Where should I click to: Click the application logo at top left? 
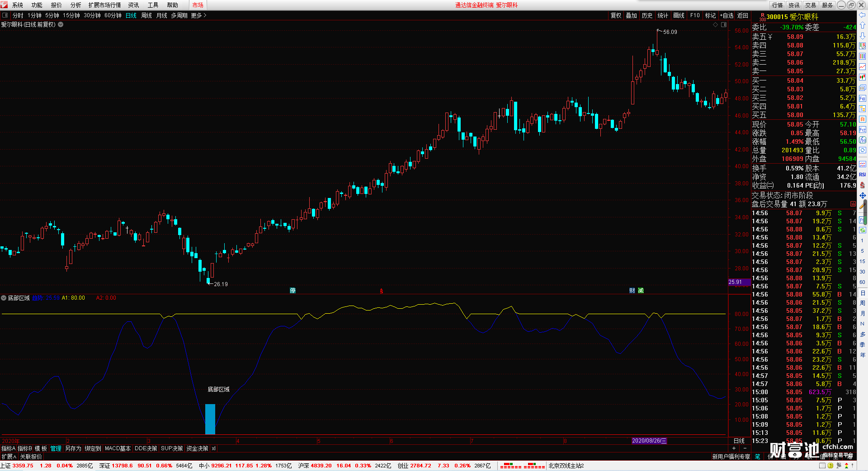coord(5,5)
